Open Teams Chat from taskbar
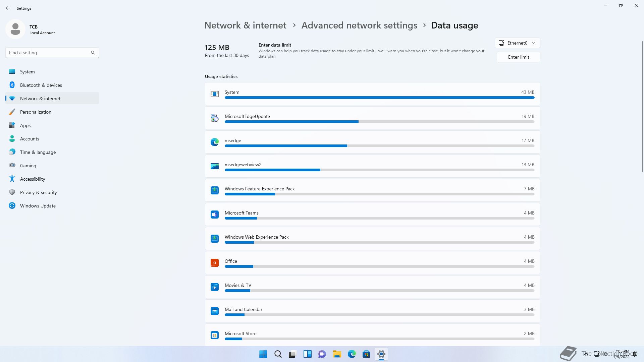The image size is (644, 362). 322,354
